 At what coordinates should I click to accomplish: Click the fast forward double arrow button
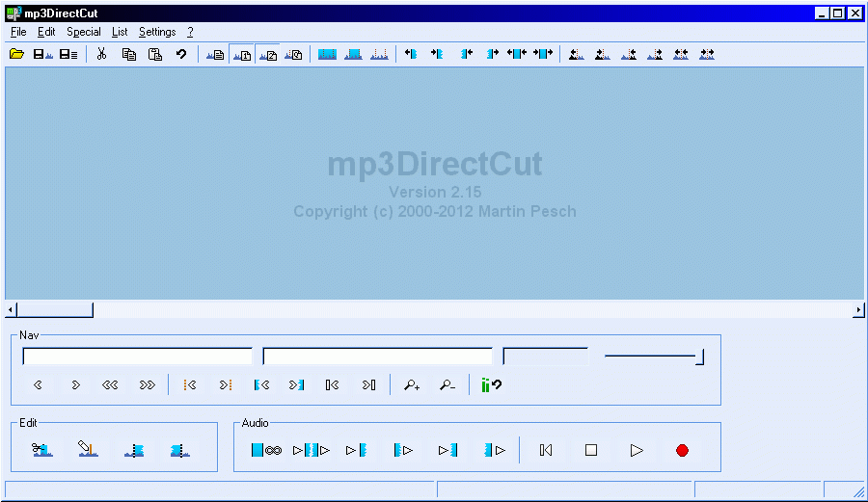click(x=148, y=384)
